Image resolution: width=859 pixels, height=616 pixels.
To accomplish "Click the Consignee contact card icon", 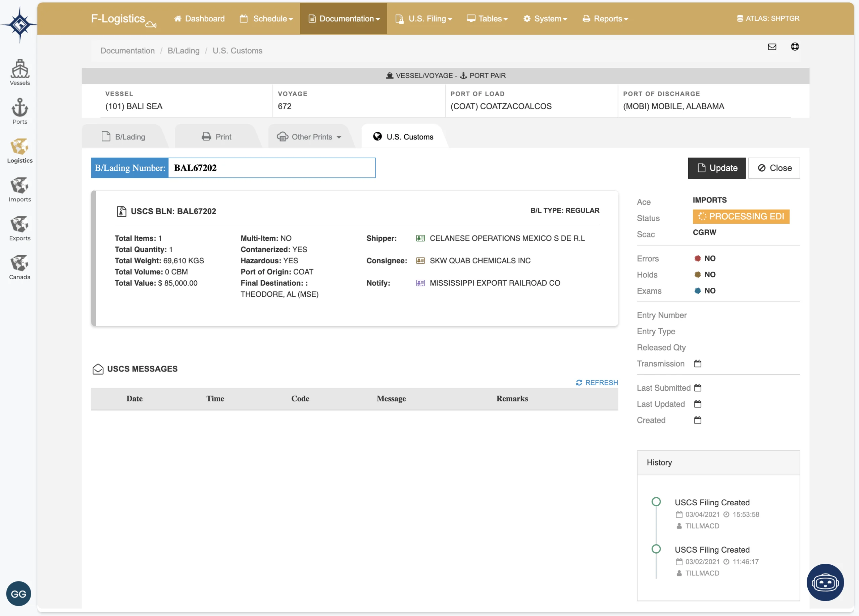I will (x=420, y=261).
